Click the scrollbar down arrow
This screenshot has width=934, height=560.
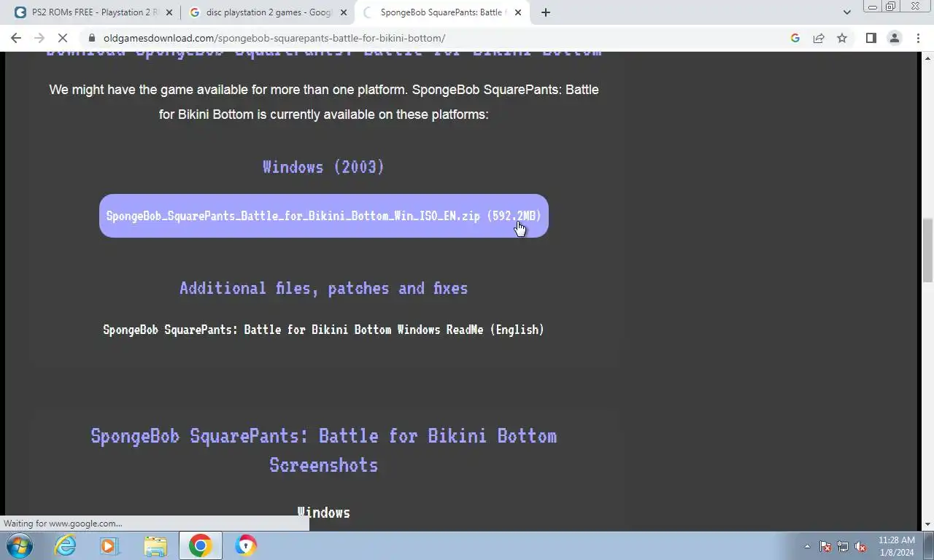(928, 524)
